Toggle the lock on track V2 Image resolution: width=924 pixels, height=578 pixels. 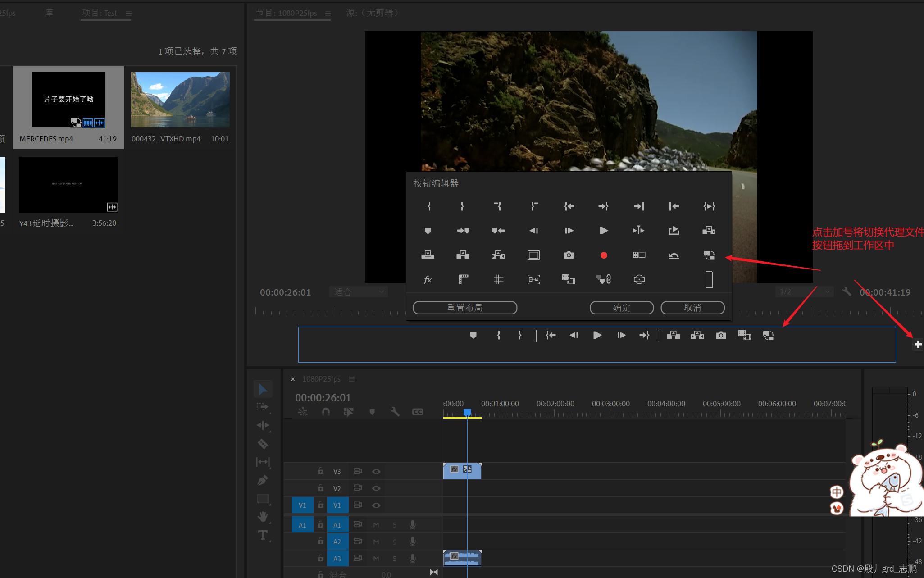[320, 488]
